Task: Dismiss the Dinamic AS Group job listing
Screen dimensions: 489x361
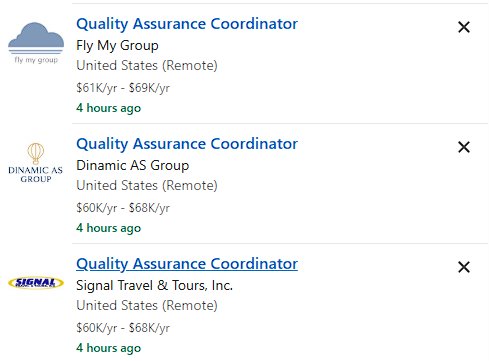Action: click(x=464, y=147)
